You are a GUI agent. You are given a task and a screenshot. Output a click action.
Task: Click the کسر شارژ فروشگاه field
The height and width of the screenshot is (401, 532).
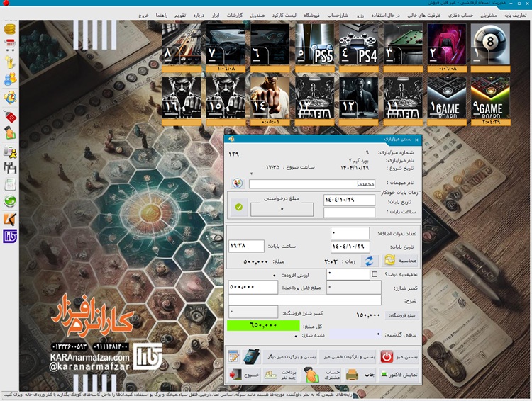253,311
